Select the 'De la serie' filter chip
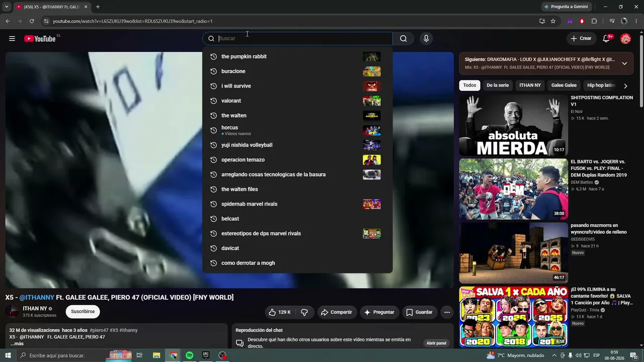This screenshot has width=644, height=362. pyautogui.click(x=498, y=85)
